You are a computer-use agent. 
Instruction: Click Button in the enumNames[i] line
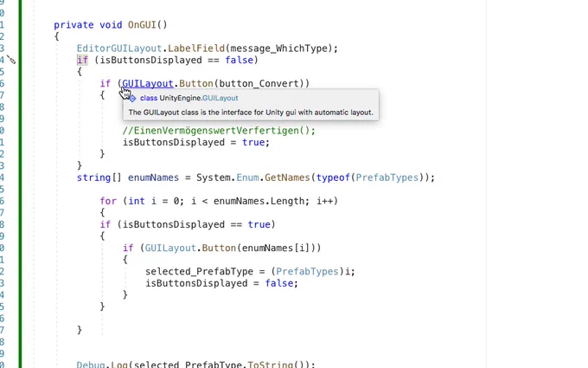tap(219, 248)
